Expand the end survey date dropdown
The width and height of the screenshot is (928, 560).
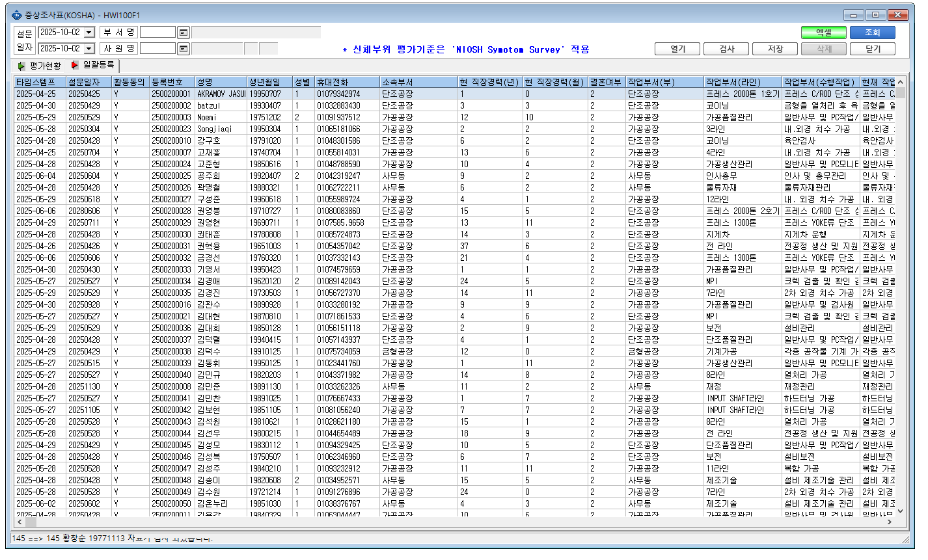pos(89,49)
